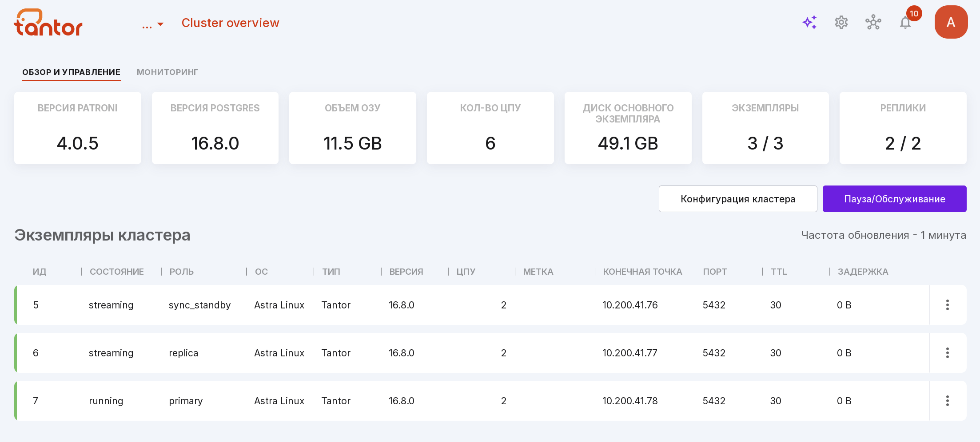Click the replica role cell

[x=183, y=353]
